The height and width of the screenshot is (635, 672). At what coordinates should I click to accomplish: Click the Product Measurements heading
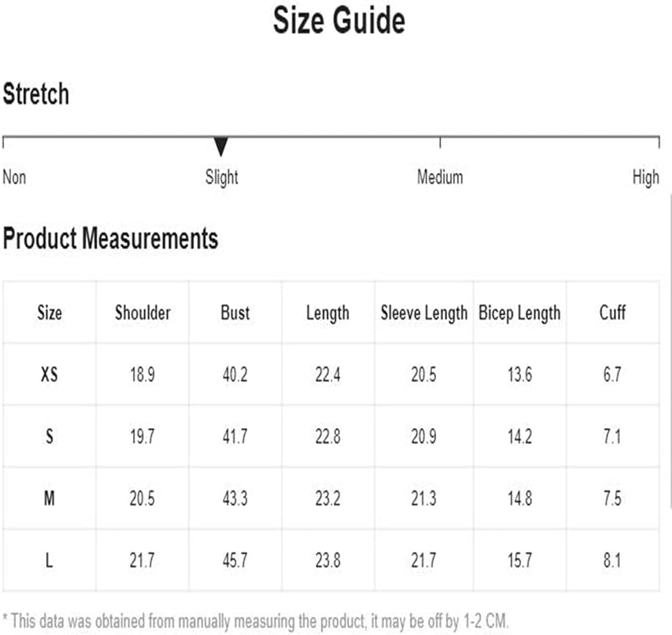point(110,238)
